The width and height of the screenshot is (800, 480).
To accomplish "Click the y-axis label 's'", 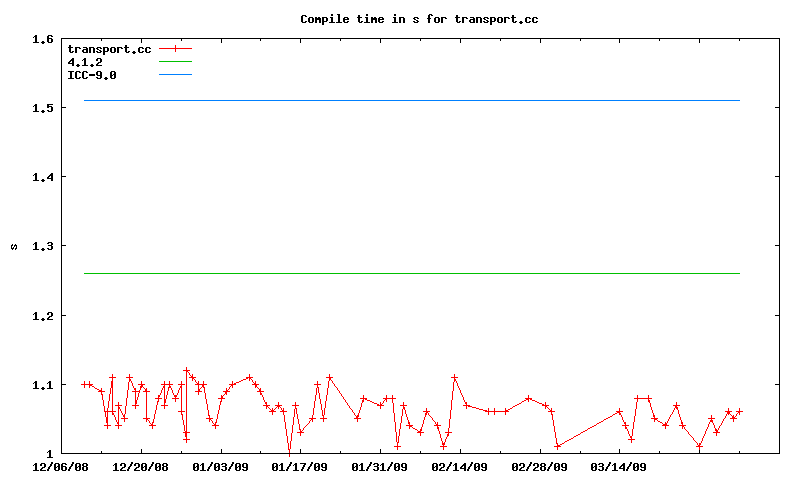I will pyautogui.click(x=14, y=247).
